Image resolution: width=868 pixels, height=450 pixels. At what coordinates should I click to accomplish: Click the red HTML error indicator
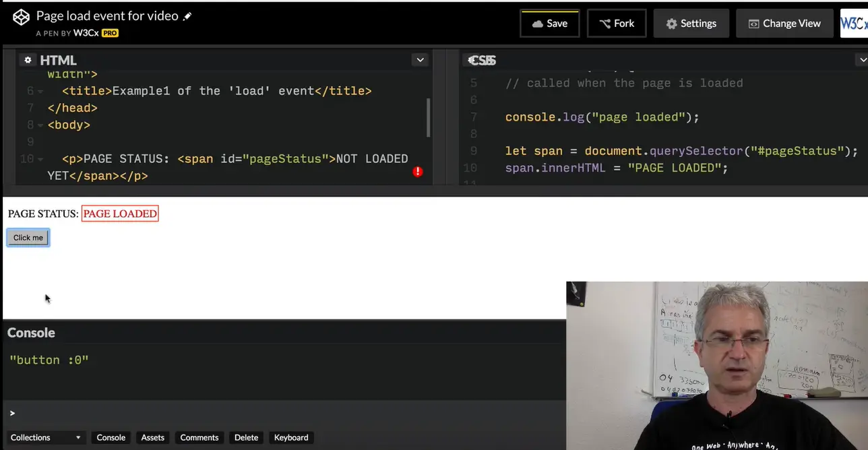tap(418, 172)
